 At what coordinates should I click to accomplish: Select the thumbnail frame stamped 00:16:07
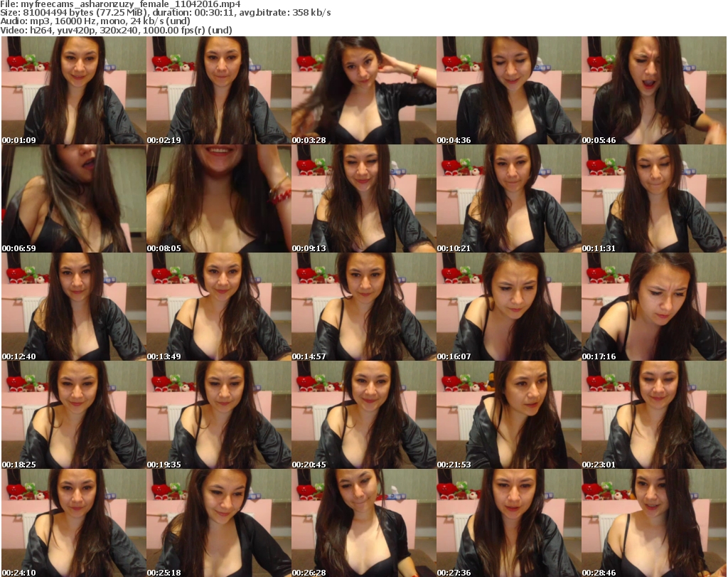tap(509, 307)
